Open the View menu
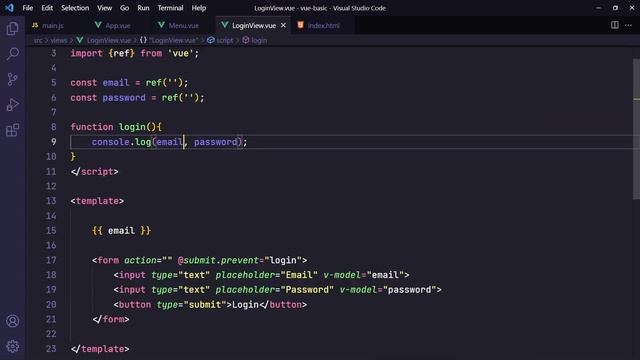 pyautogui.click(x=104, y=8)
